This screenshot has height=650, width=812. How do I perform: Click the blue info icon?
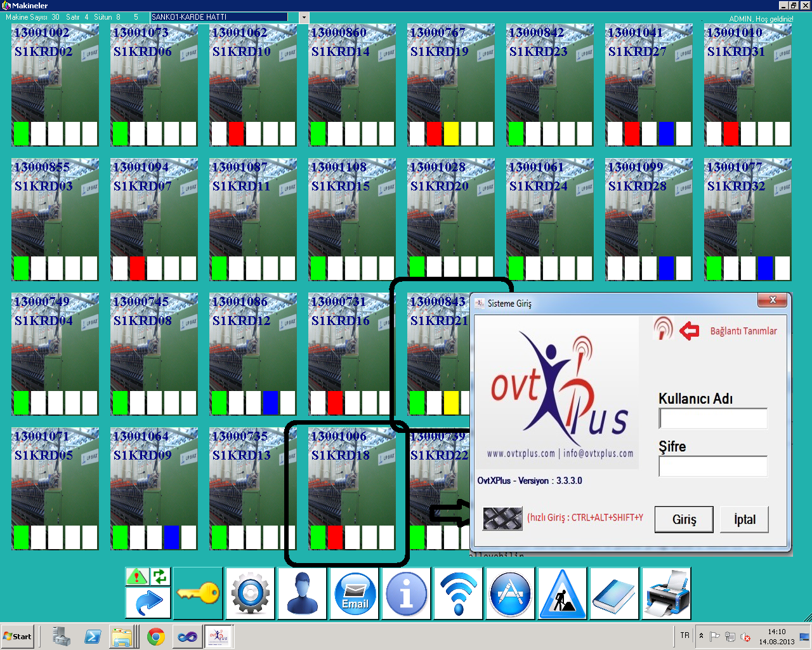(x=406, y=594)
